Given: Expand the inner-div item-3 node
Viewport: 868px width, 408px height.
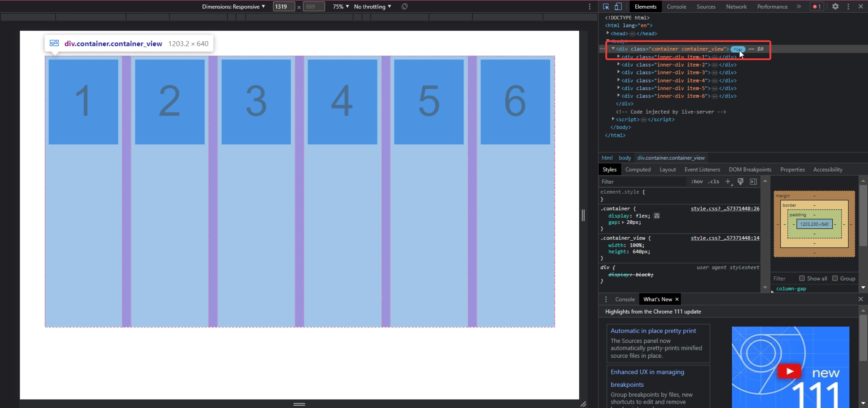Looking at the screenshot, I should point(619,72).
